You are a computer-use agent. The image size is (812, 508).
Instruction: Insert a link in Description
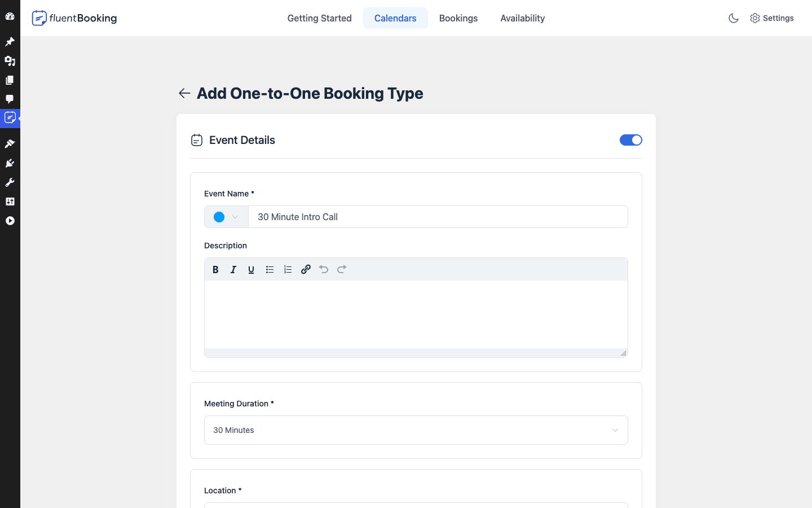pyautogui.click(x=306, y=270)
